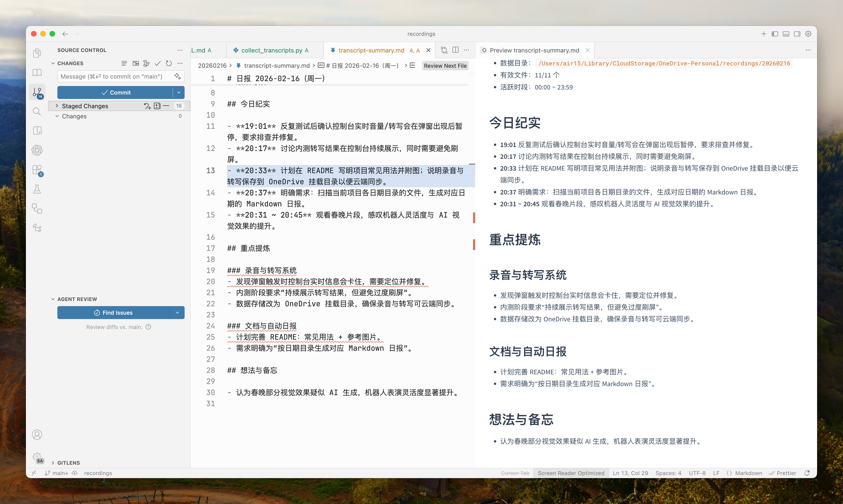Open the ChatGPT extension from the activity bar
843x504 pixels.
tap(37, 151)
